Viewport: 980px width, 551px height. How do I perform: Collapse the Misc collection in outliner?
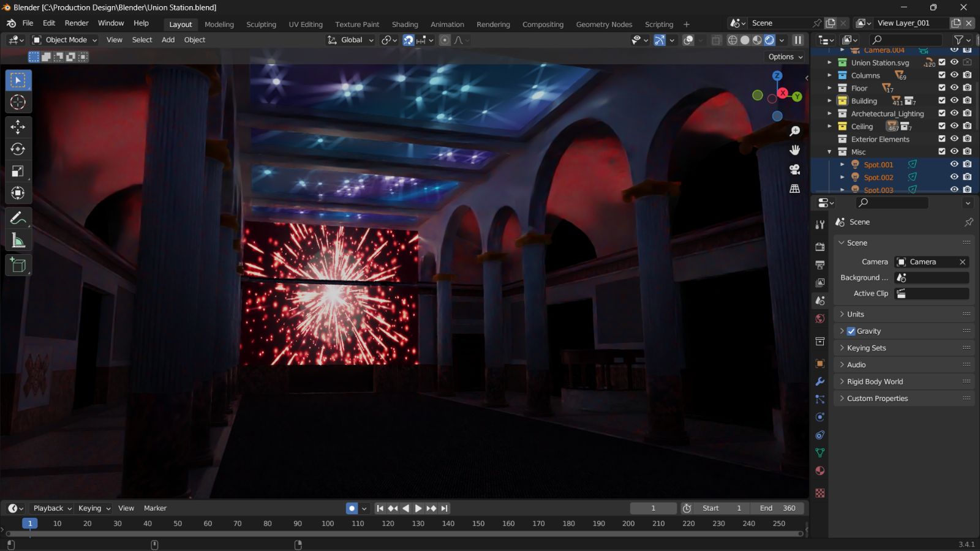(x=829, y=152)
